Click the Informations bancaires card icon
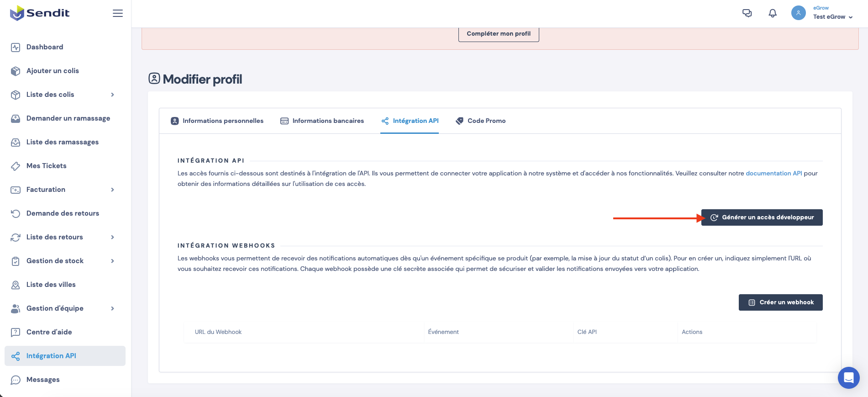Viewport: 868px width, 397px height. click(x=284, y=121)
